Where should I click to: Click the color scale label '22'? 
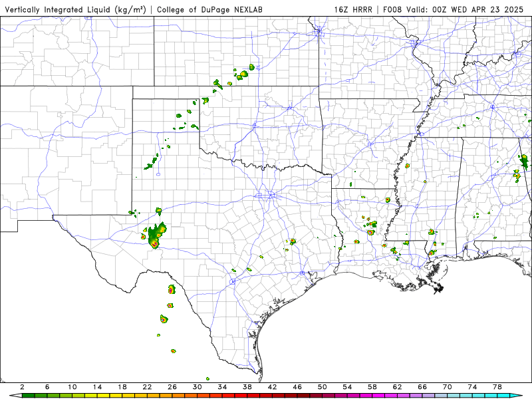point(147,387)
